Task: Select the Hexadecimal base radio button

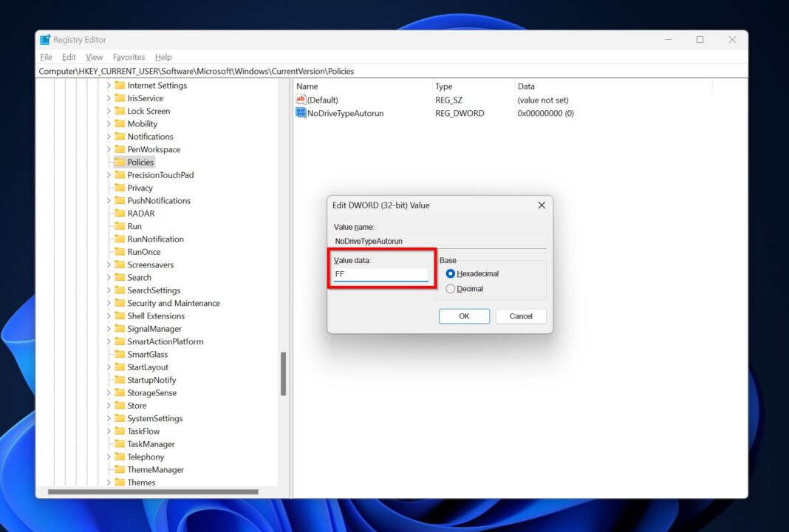Action: tap(451, 273)
